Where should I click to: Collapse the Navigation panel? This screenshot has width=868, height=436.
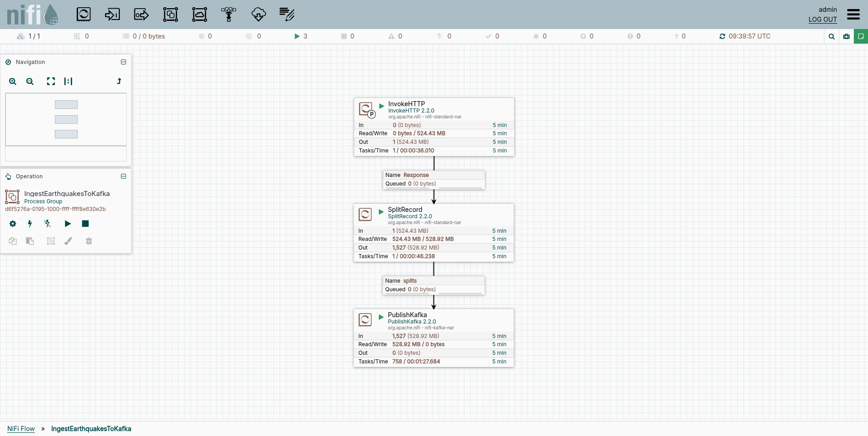tap(123, 62)
